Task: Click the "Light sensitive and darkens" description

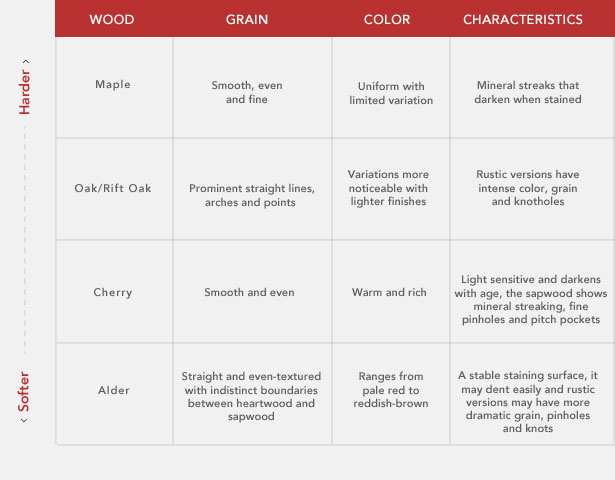Action: point(531,300)
